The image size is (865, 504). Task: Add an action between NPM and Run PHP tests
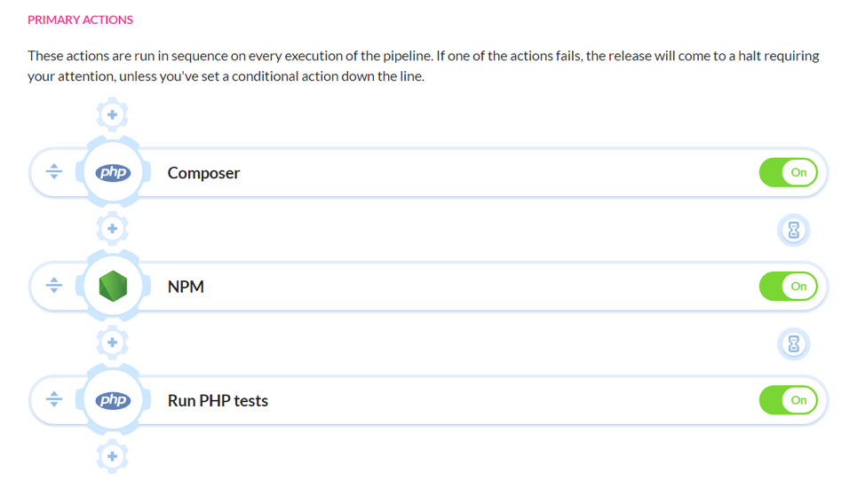pyautogui.click(x=113, y=343)
